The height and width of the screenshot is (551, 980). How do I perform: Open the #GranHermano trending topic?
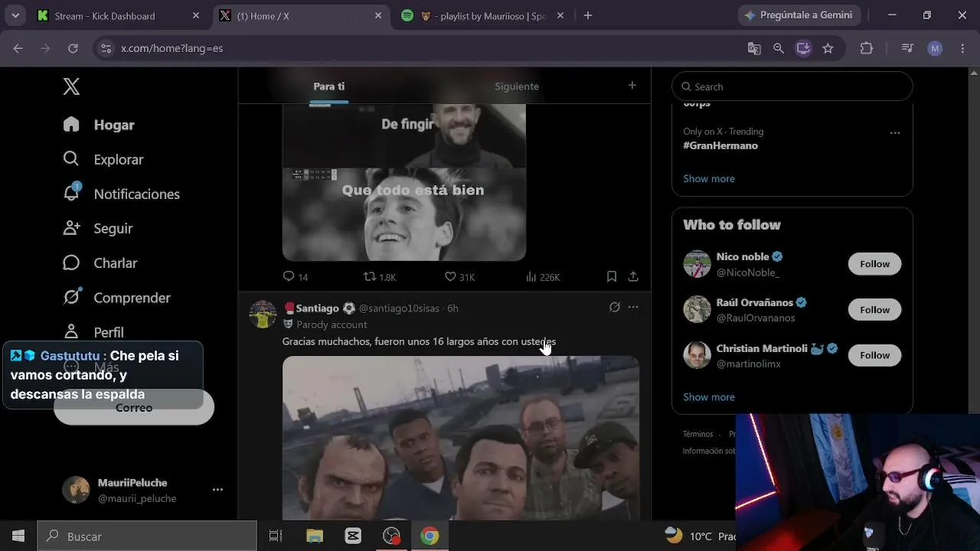point(720,145)
